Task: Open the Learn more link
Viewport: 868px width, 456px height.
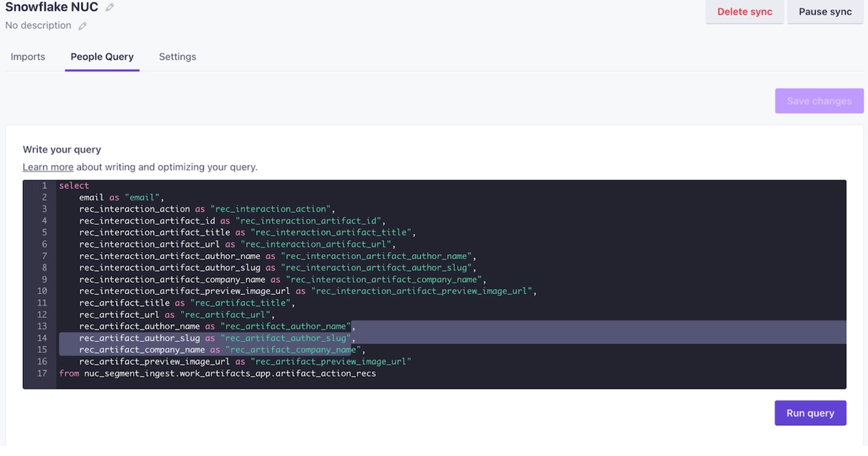Action: [x=48, y=166]
